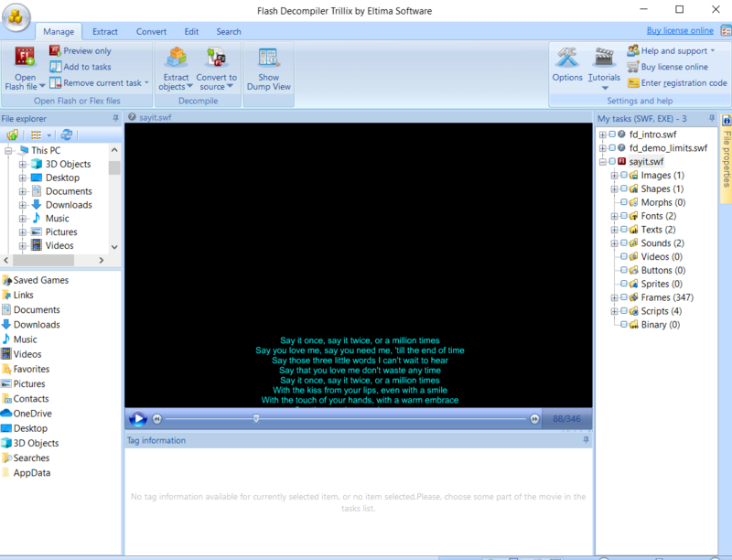Check the sayit.swf task checkbox
This screenshot has height=560, width=732.
pos(614,161)
